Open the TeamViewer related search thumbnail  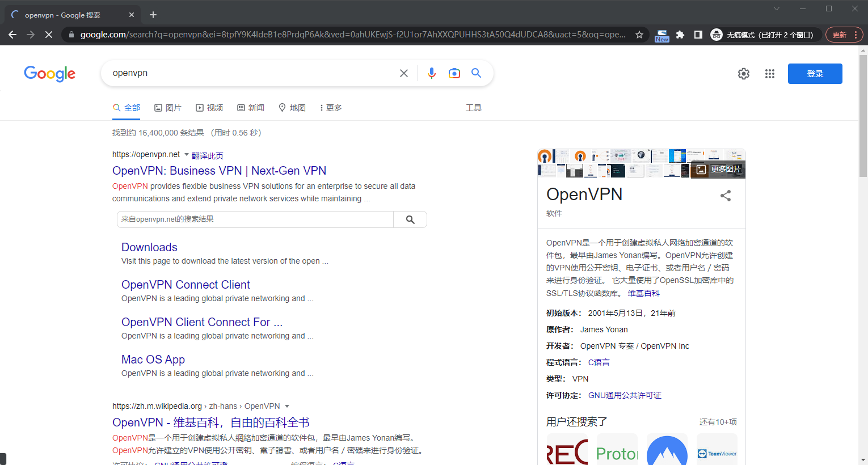pos(717,449)
